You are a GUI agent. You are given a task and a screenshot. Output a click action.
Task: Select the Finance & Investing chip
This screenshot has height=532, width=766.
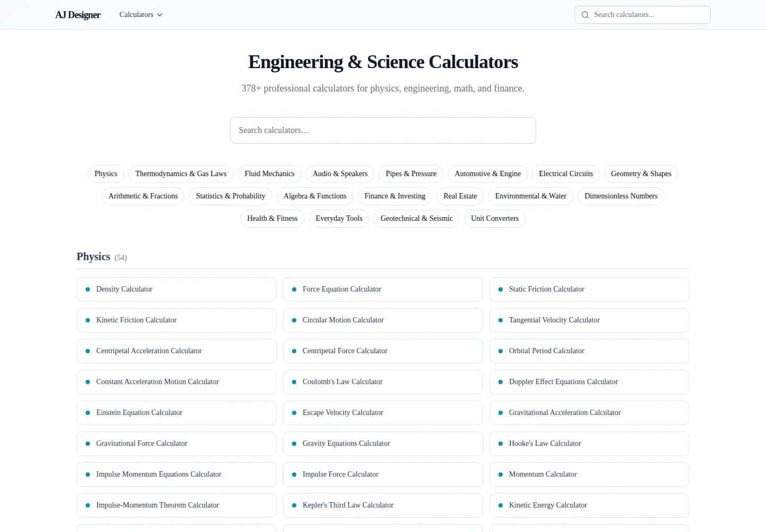tap(395, 196)
